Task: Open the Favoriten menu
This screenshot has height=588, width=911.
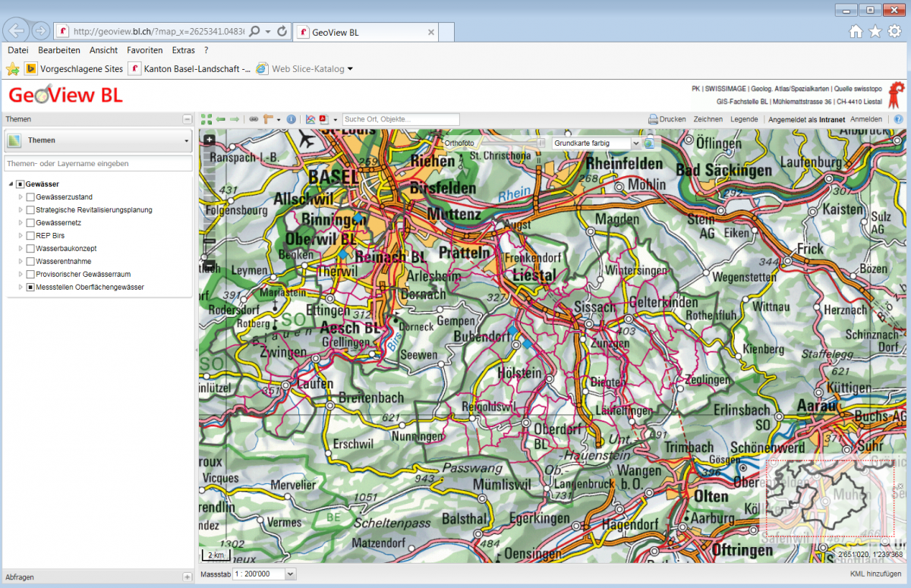Action: 144,50
